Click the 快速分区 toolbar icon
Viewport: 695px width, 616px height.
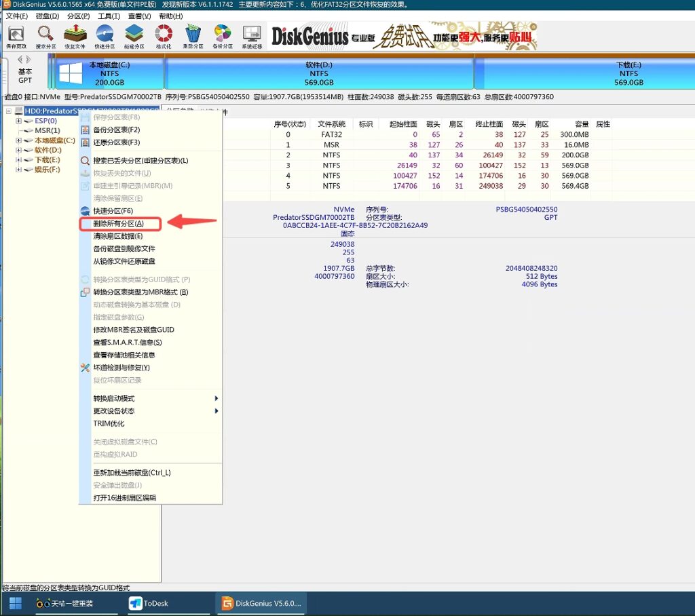point(105,37)
